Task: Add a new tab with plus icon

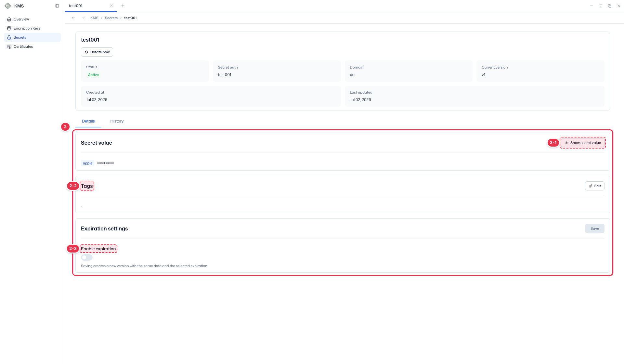Action: click(123, 6)
